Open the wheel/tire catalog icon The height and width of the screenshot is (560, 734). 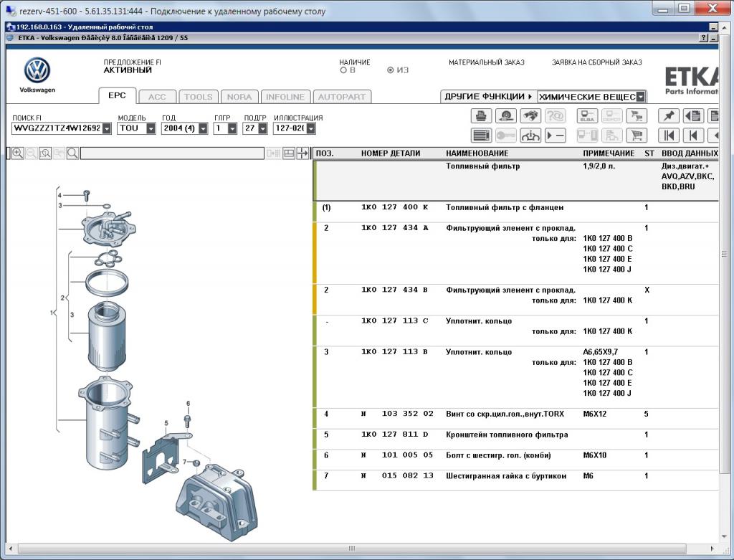505,115
